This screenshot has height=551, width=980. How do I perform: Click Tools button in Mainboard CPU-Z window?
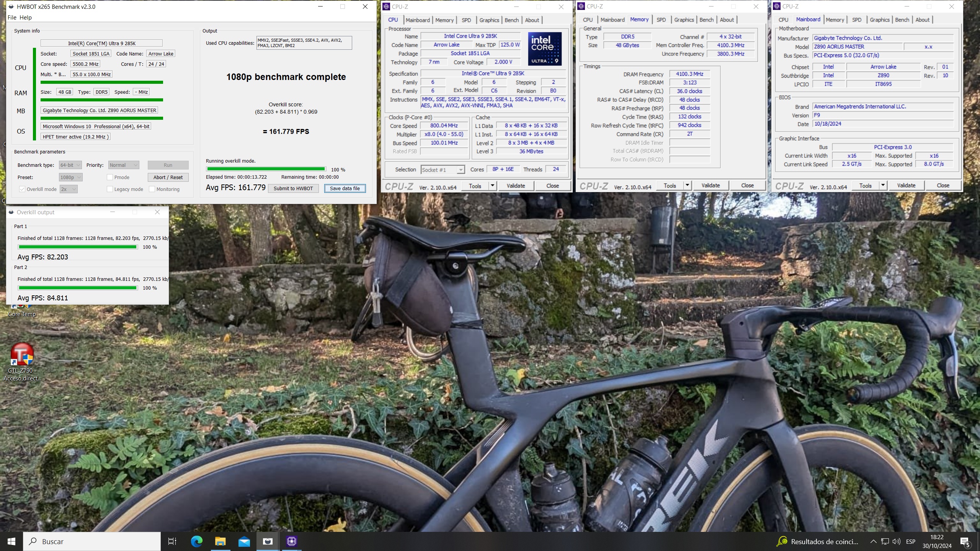[865, 185]
